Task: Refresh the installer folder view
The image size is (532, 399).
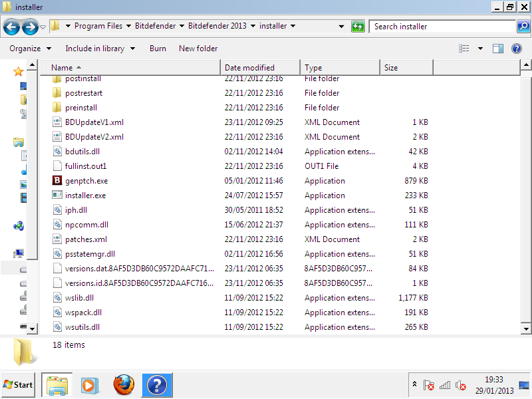Action: pos(358,26)
